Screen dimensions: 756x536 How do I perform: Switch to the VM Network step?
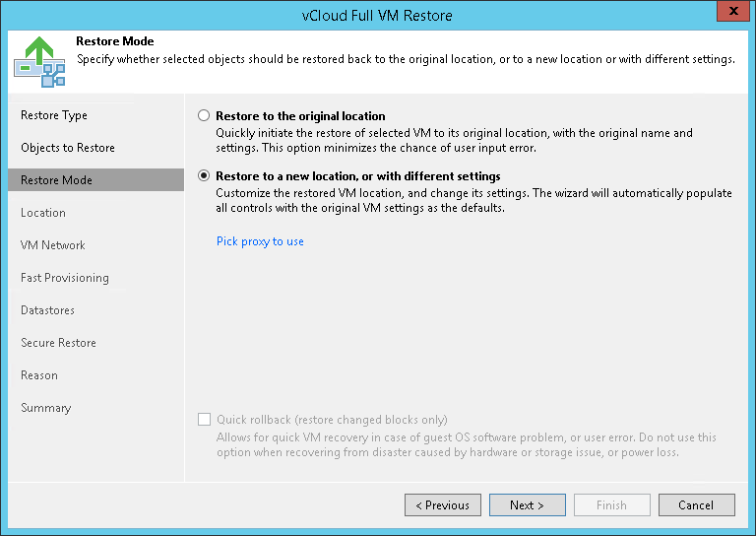(x=53, y=245)
